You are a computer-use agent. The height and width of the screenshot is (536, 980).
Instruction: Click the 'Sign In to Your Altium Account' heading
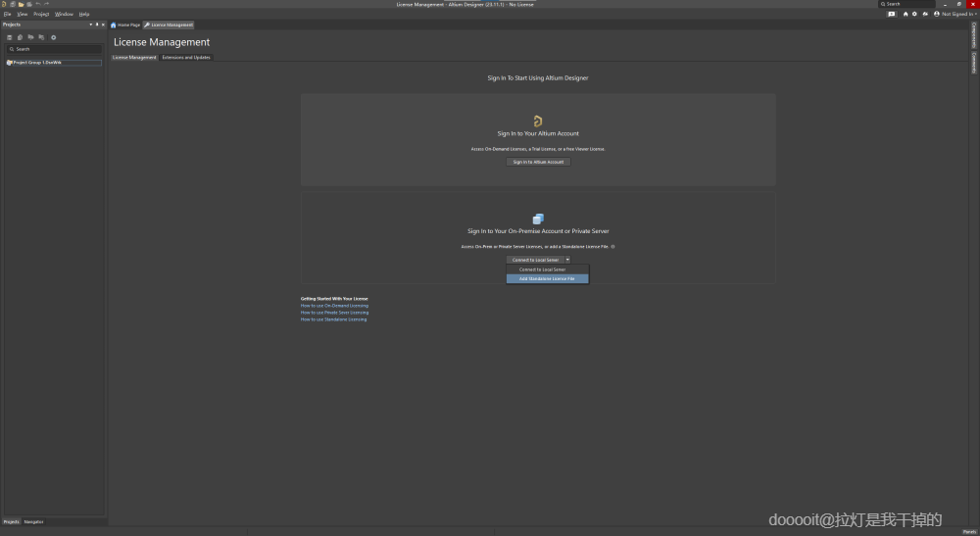(x=538, y=133)
